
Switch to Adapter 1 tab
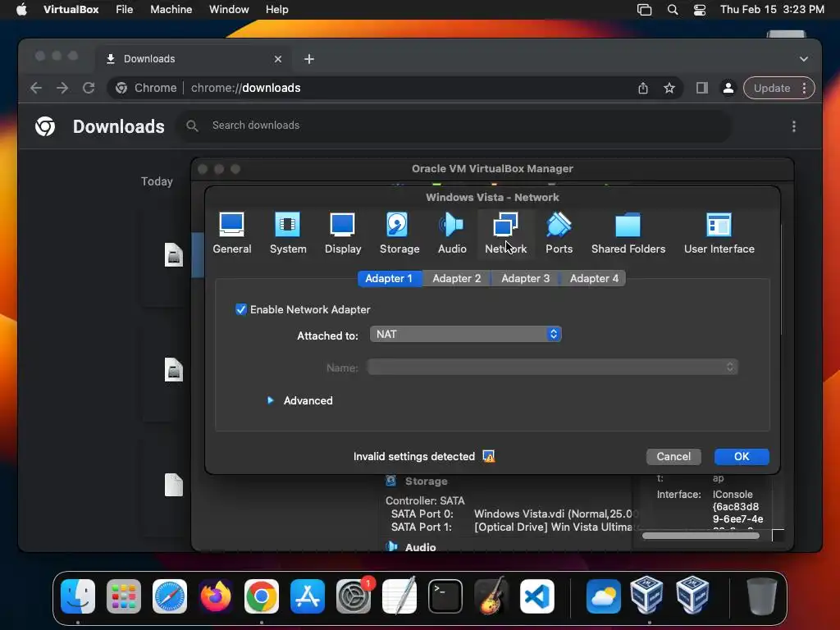pyautogui.click(x=389, y=279)
